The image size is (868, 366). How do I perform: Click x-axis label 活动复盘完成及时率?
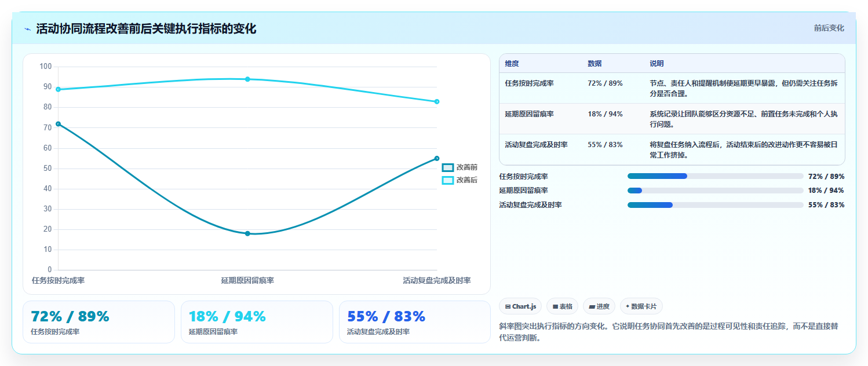point(437,280)
